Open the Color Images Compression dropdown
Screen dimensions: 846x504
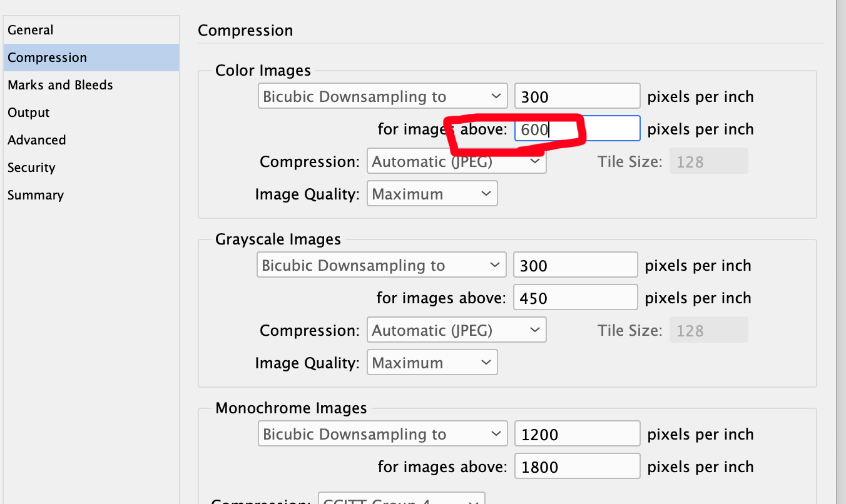pyautogui.click(x=456, y=161)
